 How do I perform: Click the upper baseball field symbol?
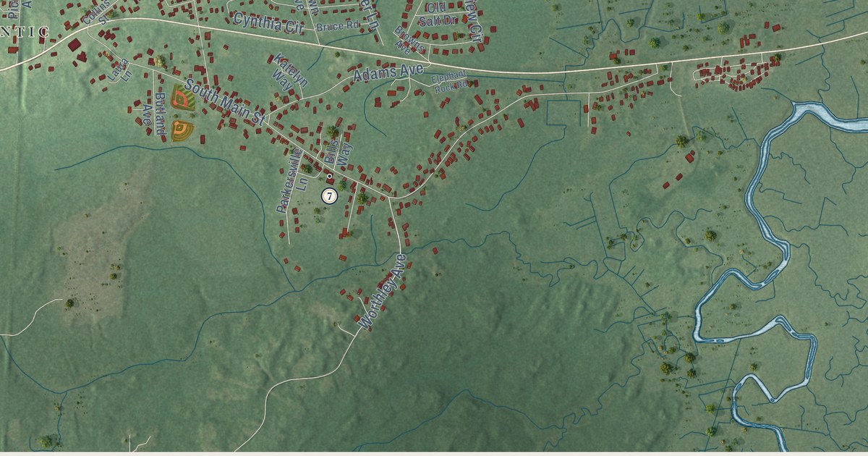point(184,98)
